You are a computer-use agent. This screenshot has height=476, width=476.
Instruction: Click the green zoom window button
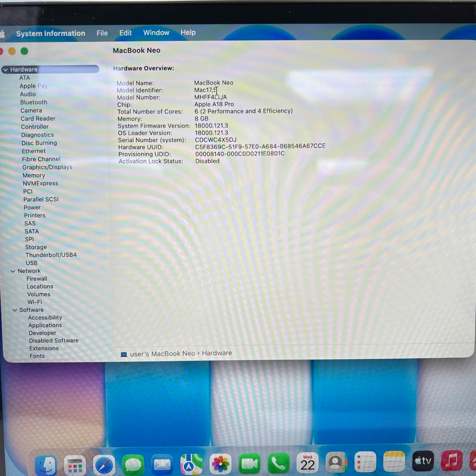click(24, 51)
